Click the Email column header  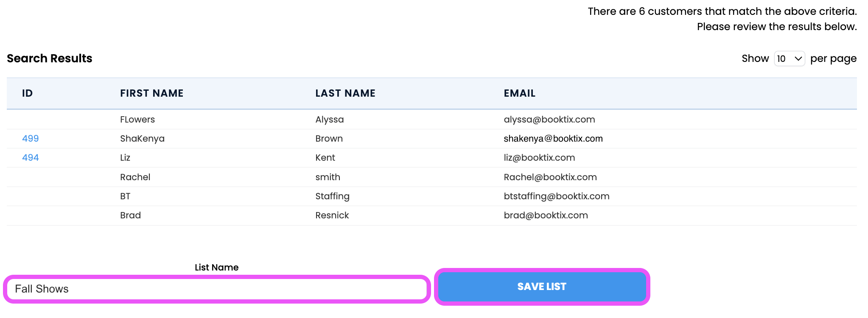tap(520, 93)
